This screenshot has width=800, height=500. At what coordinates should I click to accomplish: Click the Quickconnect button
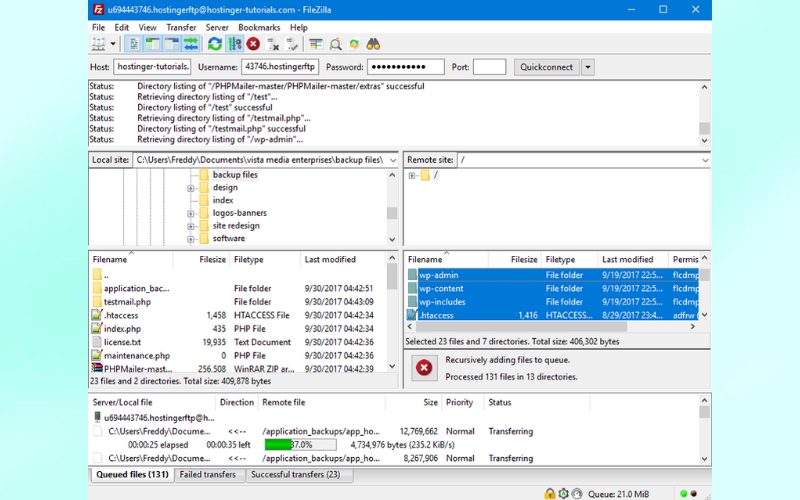(x=546, y=67)
